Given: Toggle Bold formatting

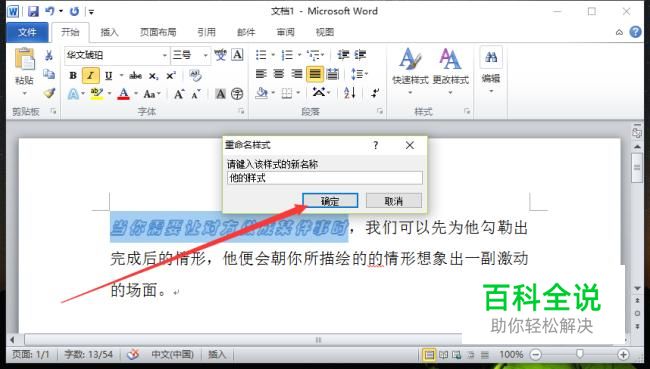Looking at the screenshot, I should pos(73,75).
